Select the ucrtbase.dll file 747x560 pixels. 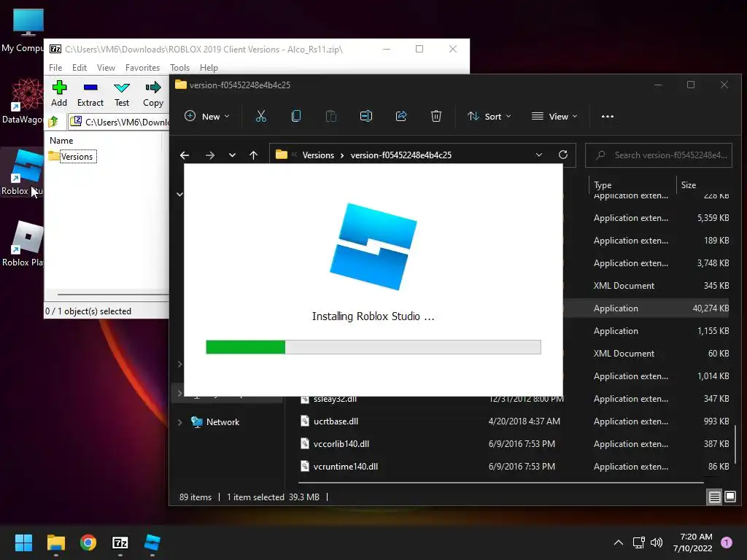336,421
